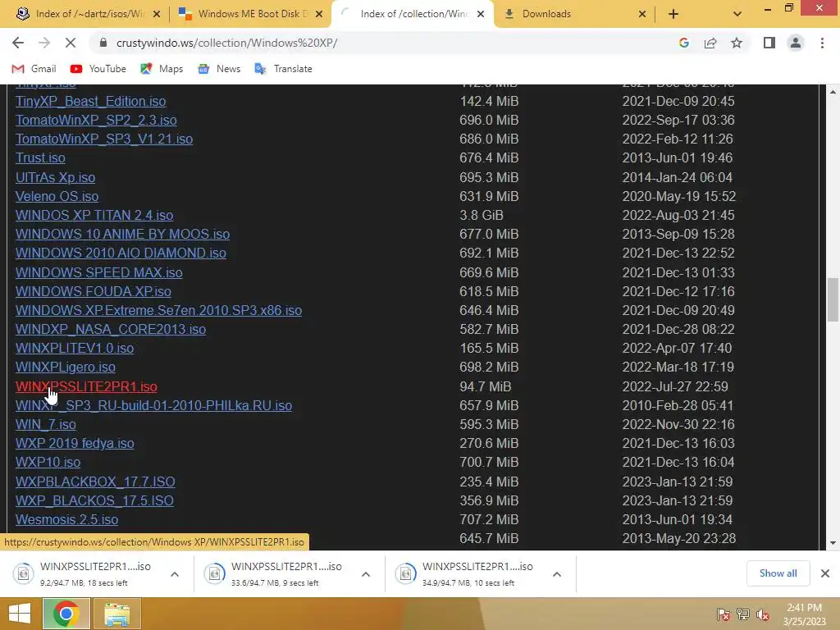Viewport: 840px width, 630px height.
Task: Click the Veleno OS.iso link
Action: [57, 197]
